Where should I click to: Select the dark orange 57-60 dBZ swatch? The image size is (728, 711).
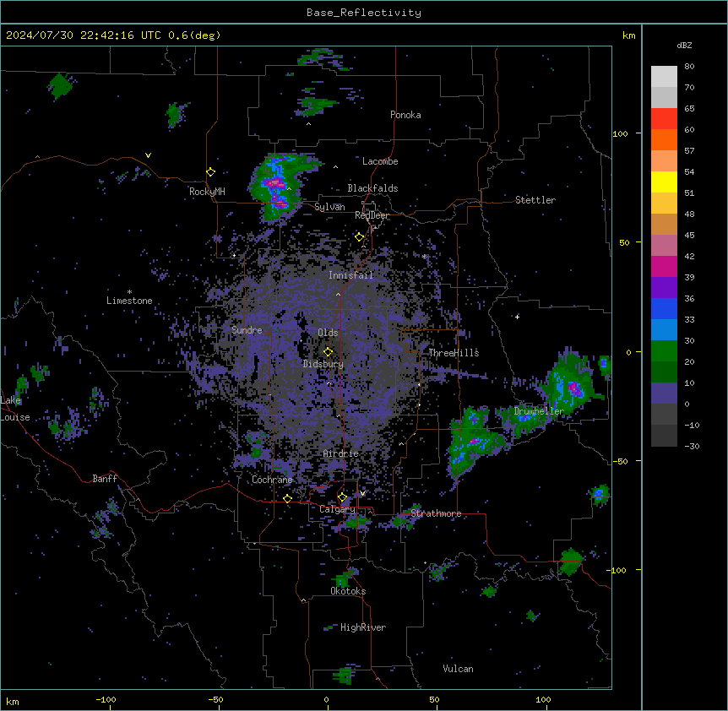coord(664,139)
